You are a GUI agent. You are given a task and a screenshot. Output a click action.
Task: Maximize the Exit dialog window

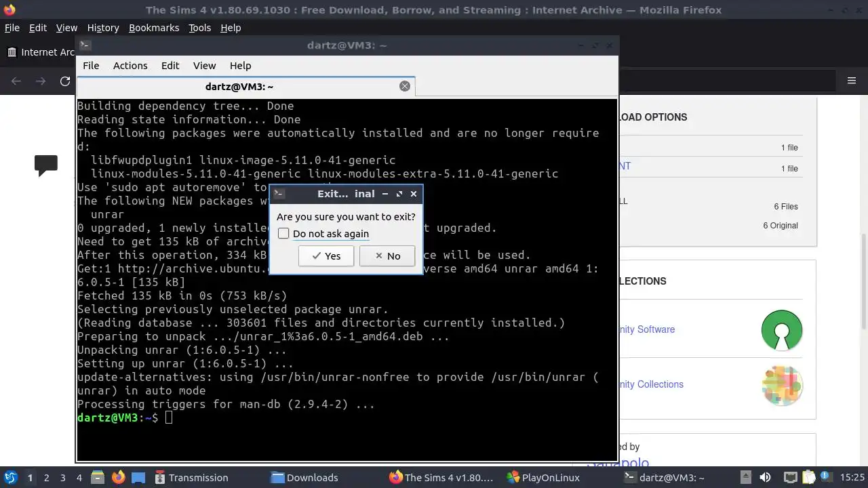click(399, 194)
